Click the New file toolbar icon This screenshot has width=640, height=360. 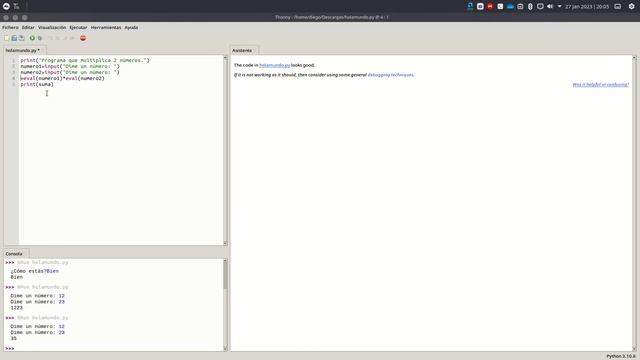coord(7,38)
